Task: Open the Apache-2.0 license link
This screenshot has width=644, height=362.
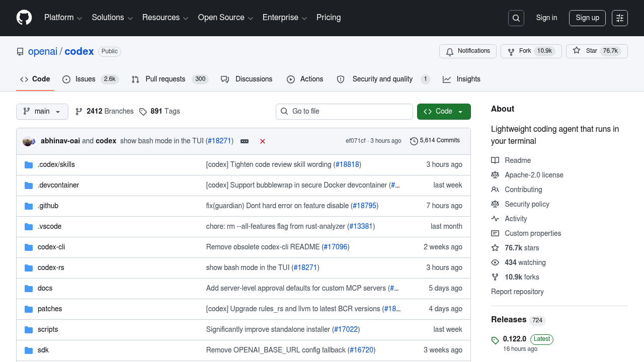Action: coord(534,175)
